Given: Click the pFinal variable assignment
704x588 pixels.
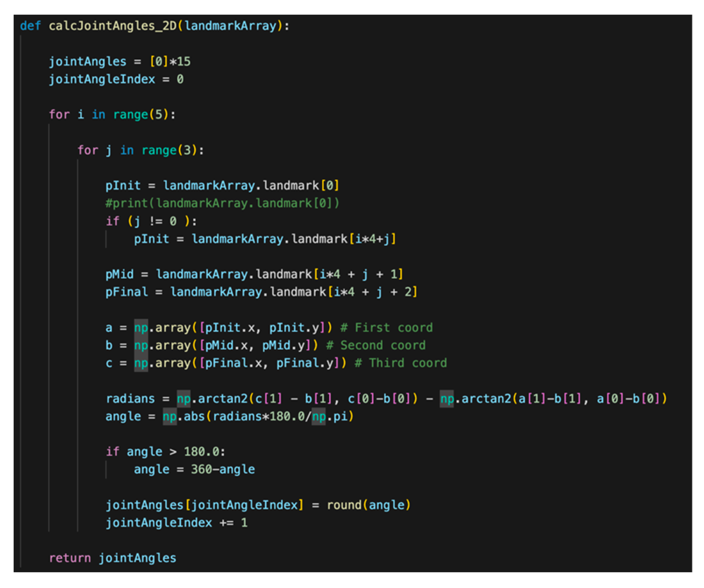Looking at the screenshot, I should click(x=261, y=292).
